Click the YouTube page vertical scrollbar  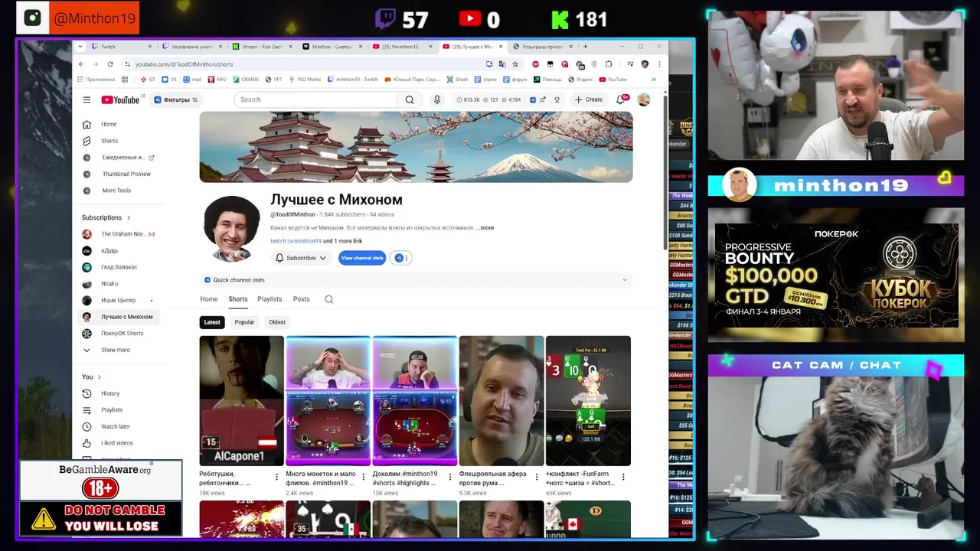click(665, 172)
